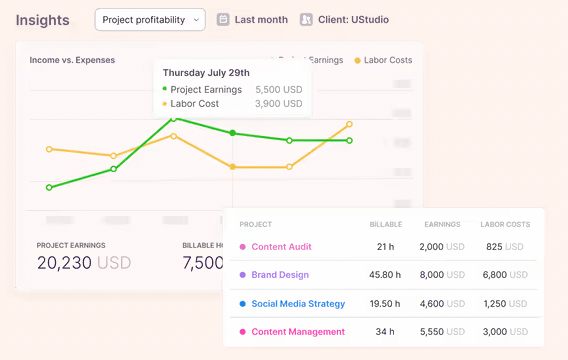The width and height of the screenshot is (568, 360).
Task: Click the 20,230 USD project earnings total
Action: (84, 263)
